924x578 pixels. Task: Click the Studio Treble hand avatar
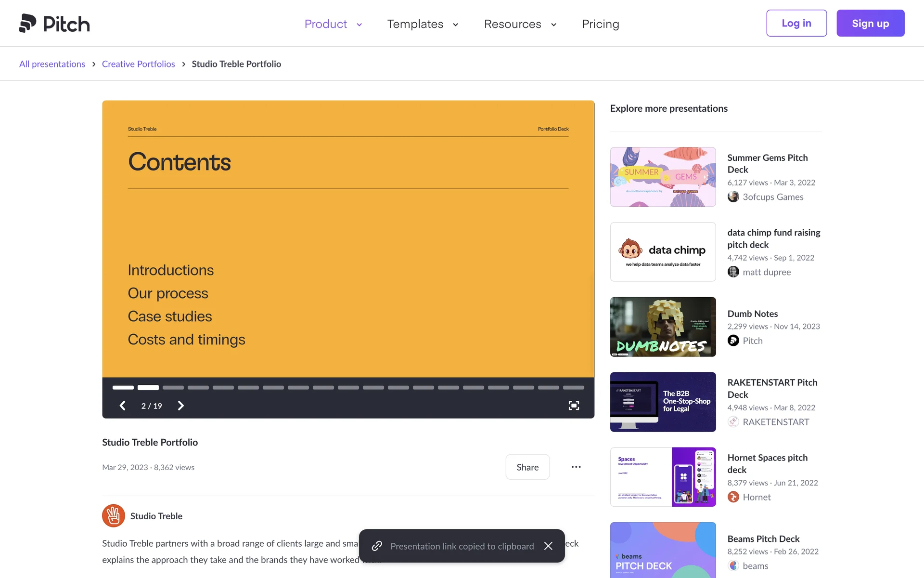[x=114, y=516]
